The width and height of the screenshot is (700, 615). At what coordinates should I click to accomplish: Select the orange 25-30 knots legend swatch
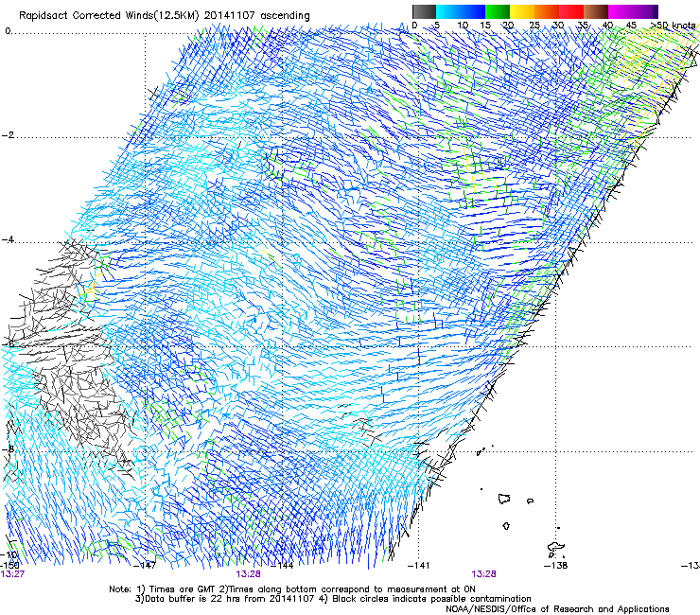point(547,11)
